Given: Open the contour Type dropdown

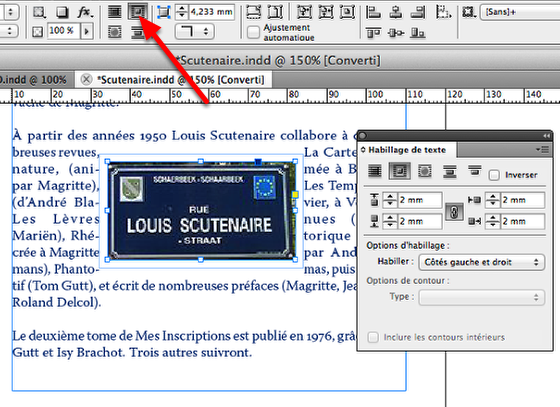Looking at the screenshot, I should click(482, 297).
